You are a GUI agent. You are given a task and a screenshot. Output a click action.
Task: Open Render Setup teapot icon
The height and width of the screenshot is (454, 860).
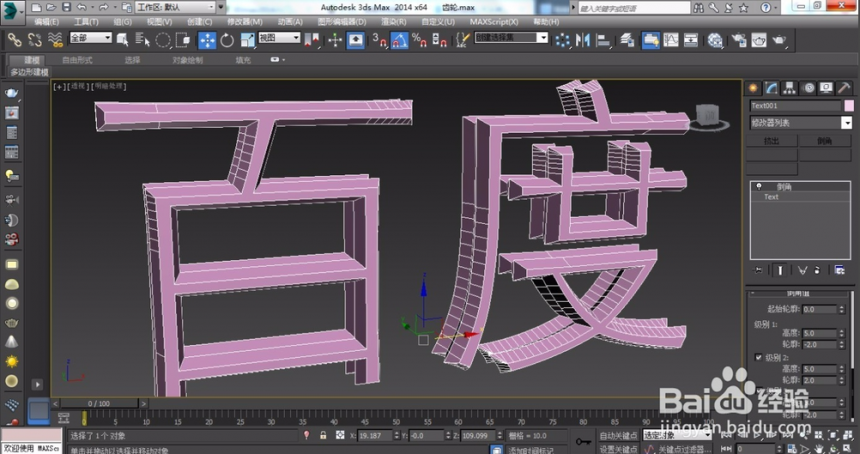pyautogui.click(x=739, y=40)
